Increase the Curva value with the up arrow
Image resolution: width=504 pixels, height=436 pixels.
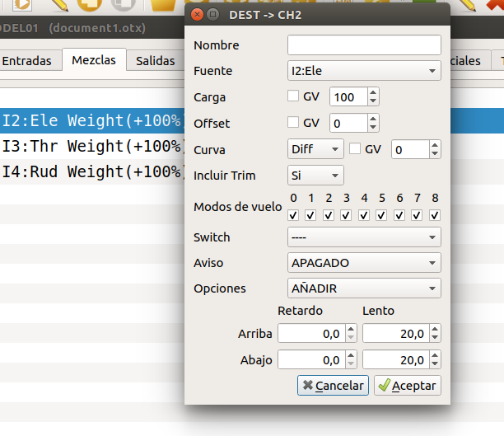[x=435, y=145]
